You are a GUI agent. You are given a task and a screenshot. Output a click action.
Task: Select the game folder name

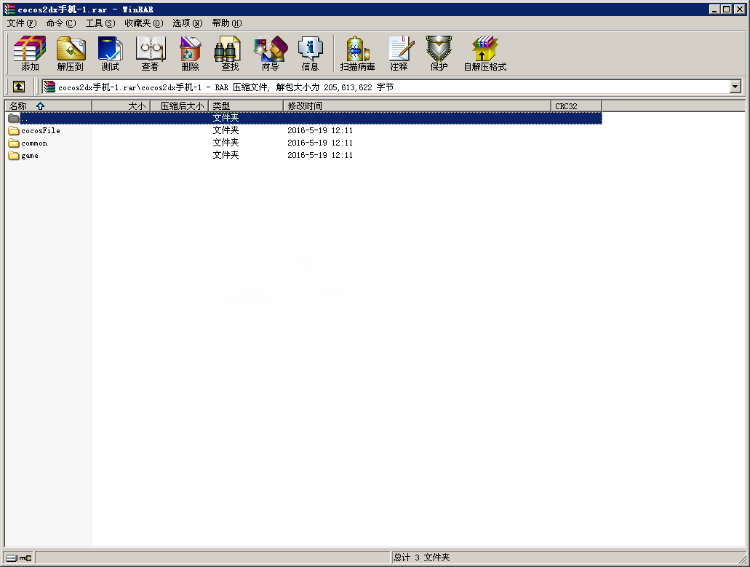(30, 156)
